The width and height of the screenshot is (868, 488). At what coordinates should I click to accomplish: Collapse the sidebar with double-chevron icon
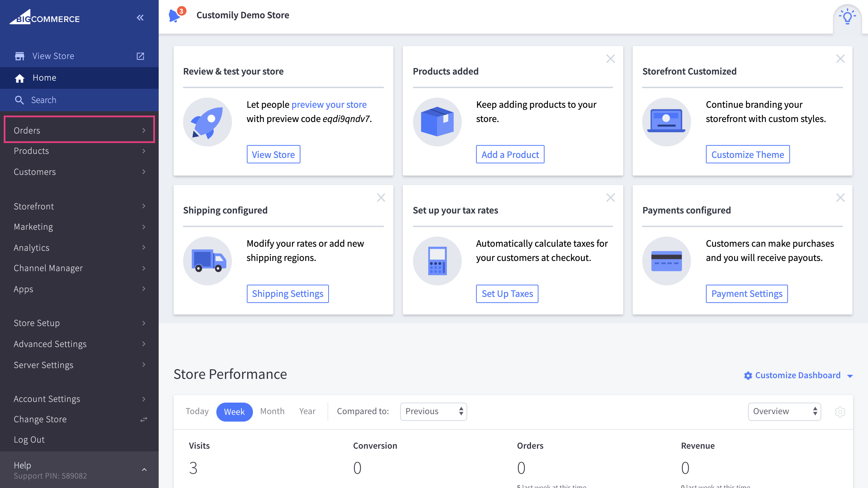(140, 18)
